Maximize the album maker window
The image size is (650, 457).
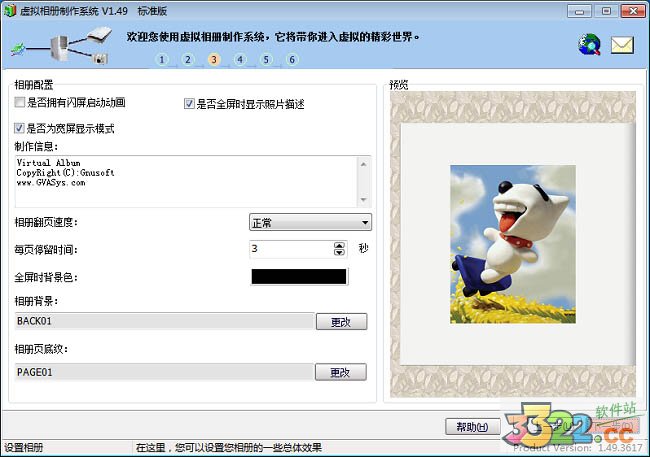click(x=606, y=11)
